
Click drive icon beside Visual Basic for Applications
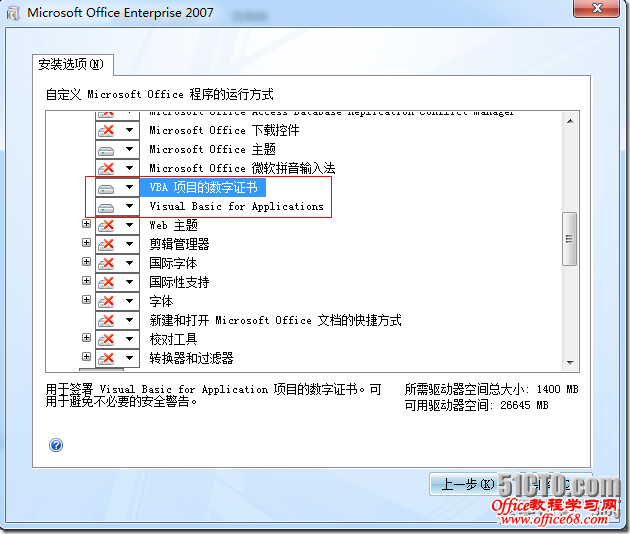(x=106, y=207)
